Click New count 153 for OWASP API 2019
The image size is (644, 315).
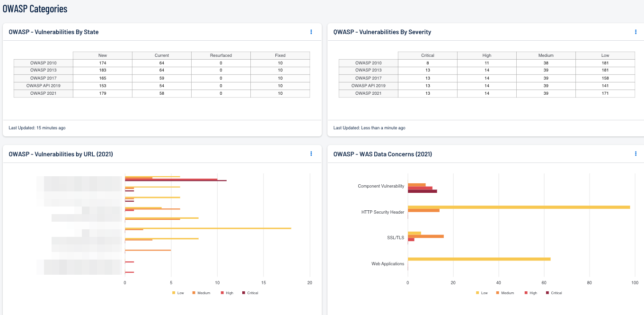[x=103, y=86]
